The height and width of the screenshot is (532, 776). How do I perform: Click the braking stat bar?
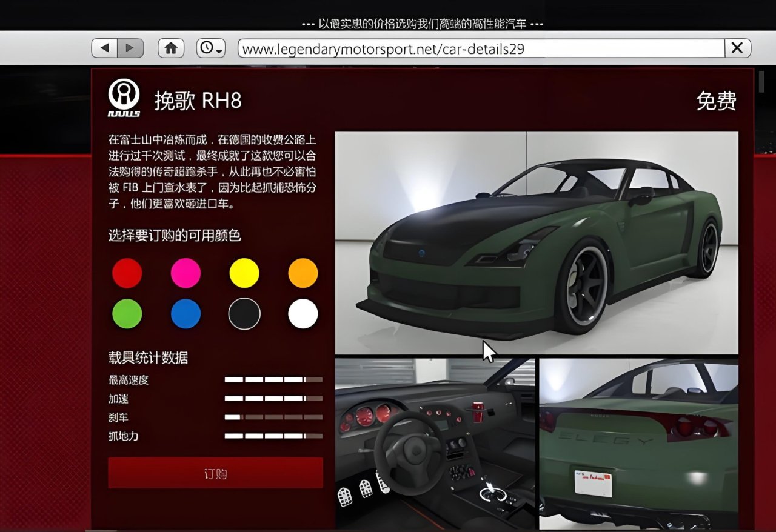coord(273,417)
